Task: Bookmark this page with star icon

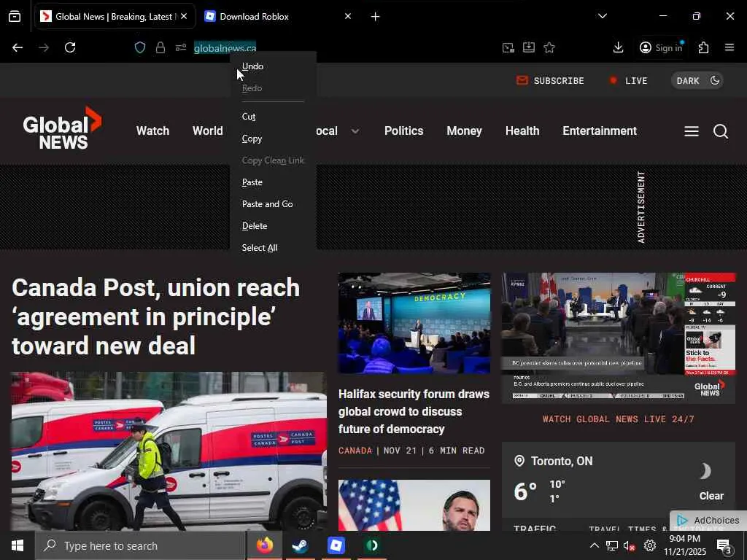Action: pyautogui.click(x=549, y=47)
